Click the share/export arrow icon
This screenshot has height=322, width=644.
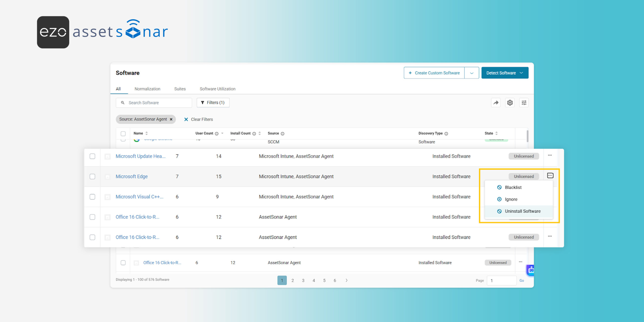tap(496, 103)
